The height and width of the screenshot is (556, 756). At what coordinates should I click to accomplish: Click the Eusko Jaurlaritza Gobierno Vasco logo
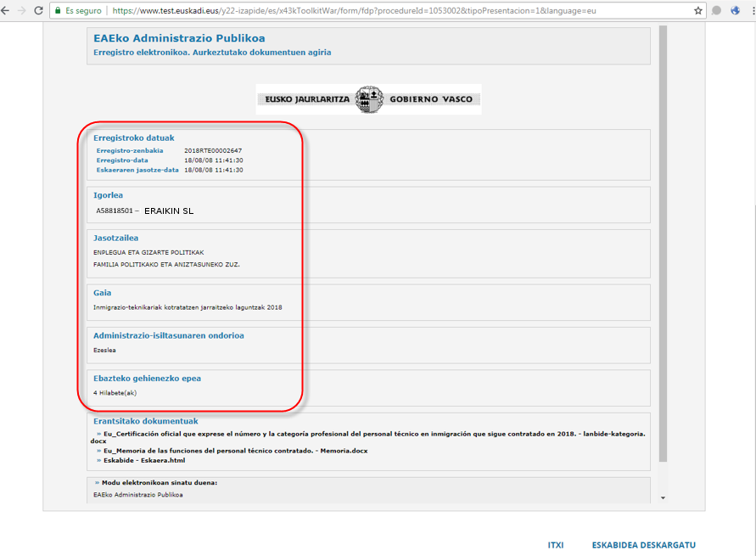click(x=369, y=99)
